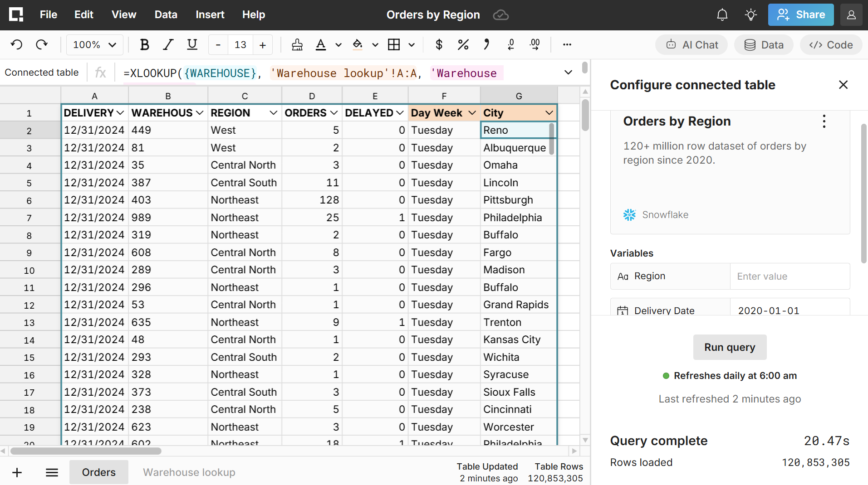Click the borders grid icon
The height and width of the screenshot is (485, 868).
point(394,44)
